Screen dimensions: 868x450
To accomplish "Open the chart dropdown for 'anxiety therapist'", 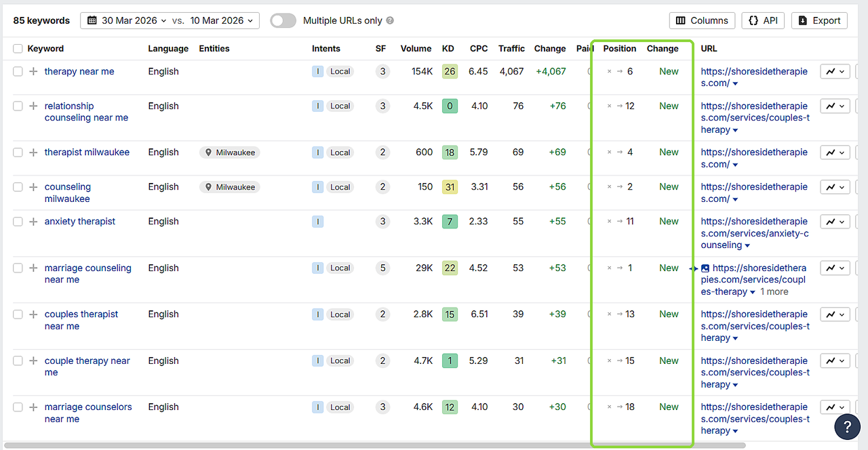I will point(835,222).
